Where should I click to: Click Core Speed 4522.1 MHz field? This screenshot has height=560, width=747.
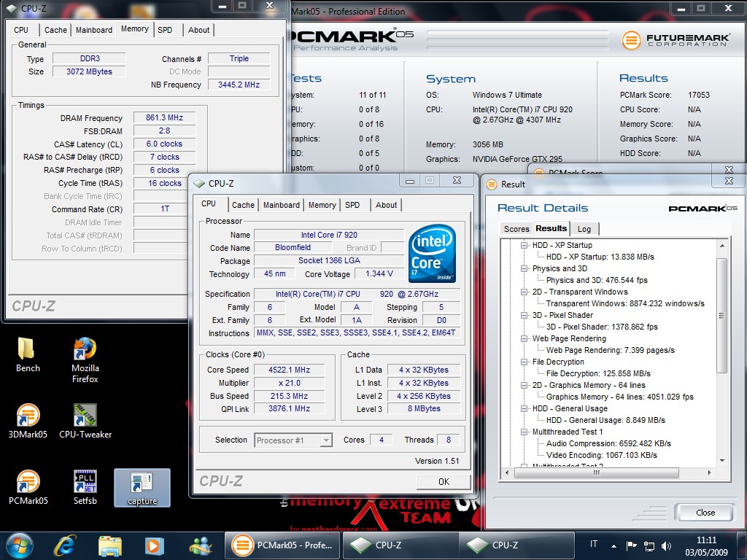point(289,370)
